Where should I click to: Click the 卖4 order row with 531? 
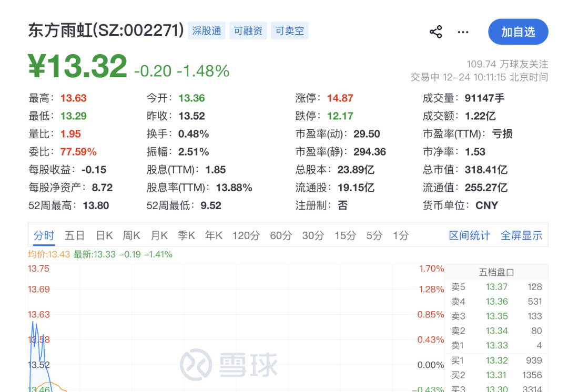(x=496, y=302)
